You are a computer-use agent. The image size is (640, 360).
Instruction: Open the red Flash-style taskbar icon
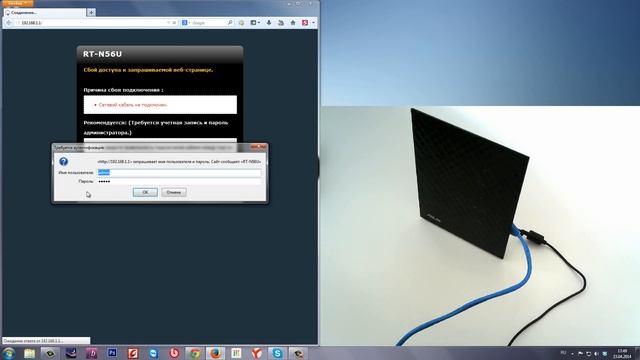click(133, 353)
